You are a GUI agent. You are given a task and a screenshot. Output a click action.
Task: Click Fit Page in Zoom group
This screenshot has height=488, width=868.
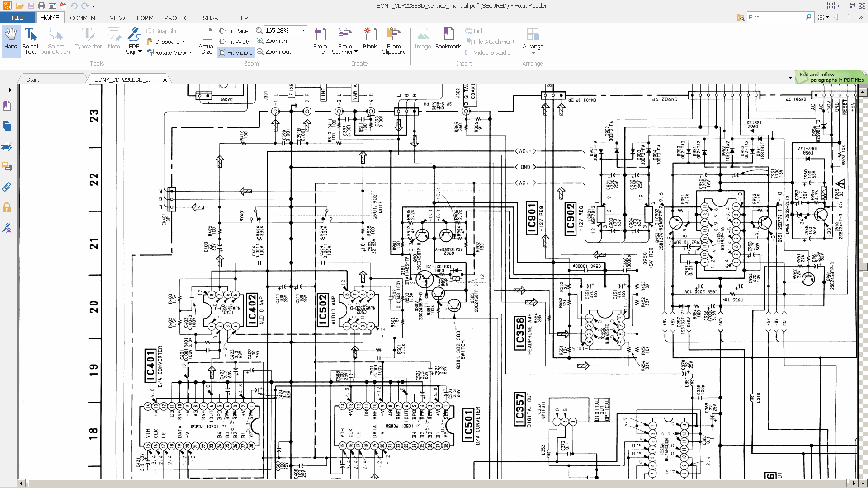coord(234,31)
